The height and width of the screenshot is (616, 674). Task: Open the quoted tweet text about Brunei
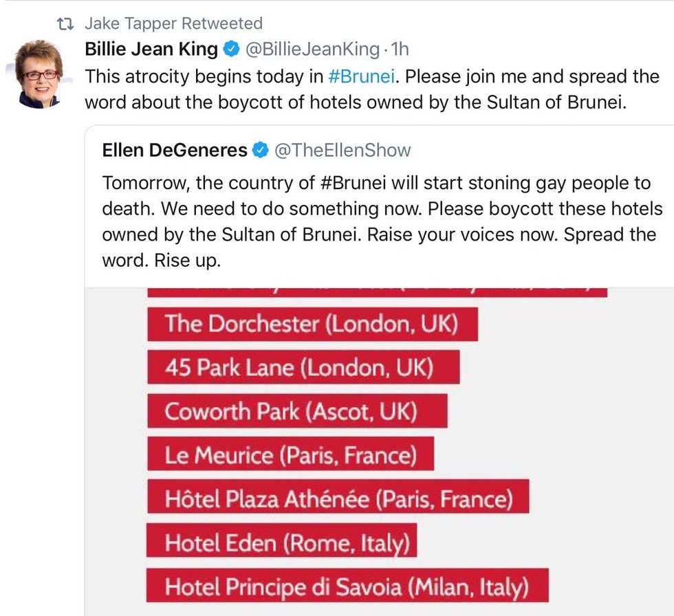pos(382,221)
